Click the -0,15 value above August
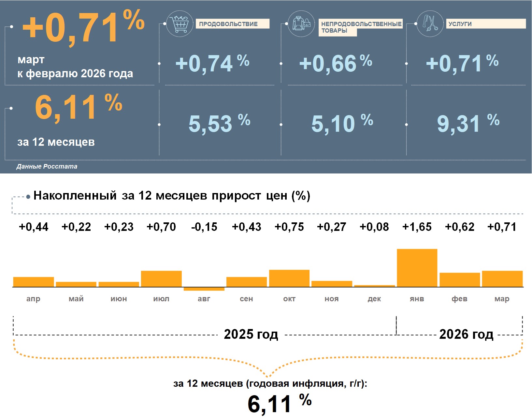 (x=204, y=227)
